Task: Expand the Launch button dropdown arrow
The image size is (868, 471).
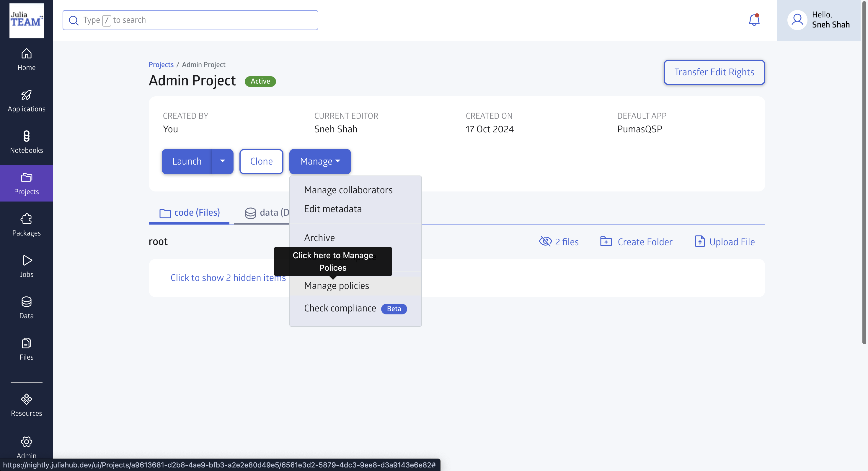Action: coord(222,161)
